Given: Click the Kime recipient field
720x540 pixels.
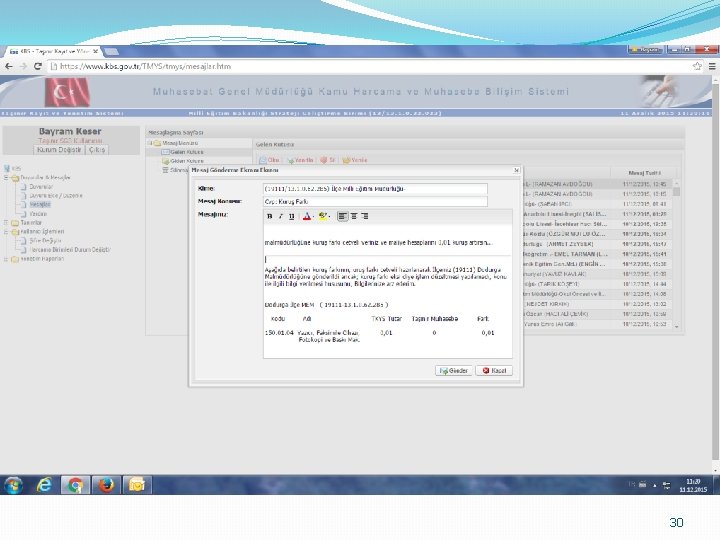Looking at the screenshot, I should pos(375,189).
